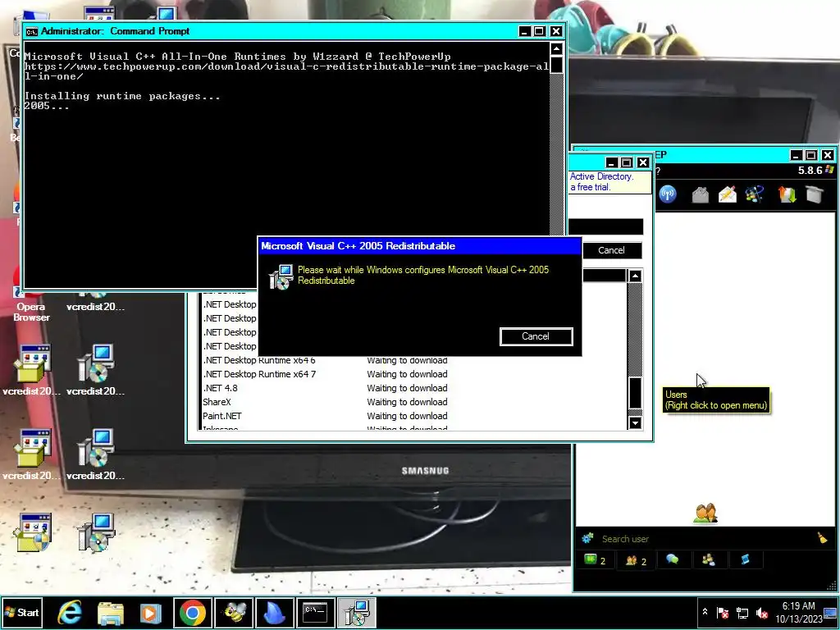Open Windows Media Player on taskbar
Screen dimensions: 840x630
pyautogui.click(x=151, y=613)
